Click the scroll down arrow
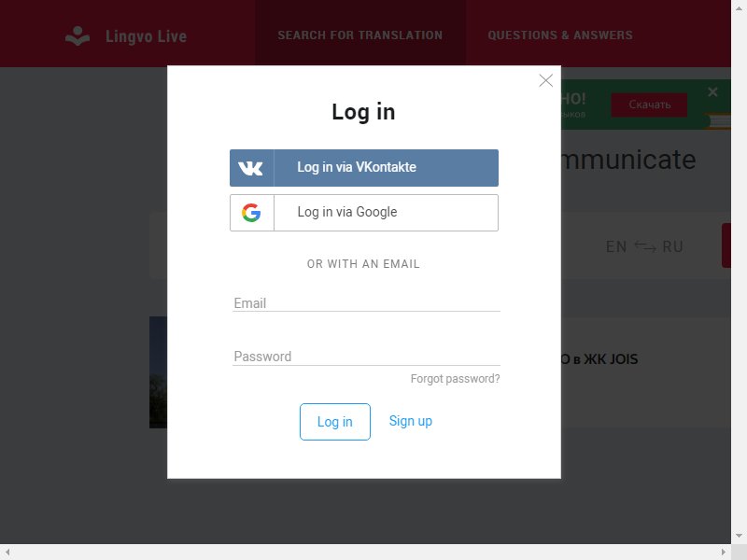Screen dimensions: 747x560 coord(739,536)
